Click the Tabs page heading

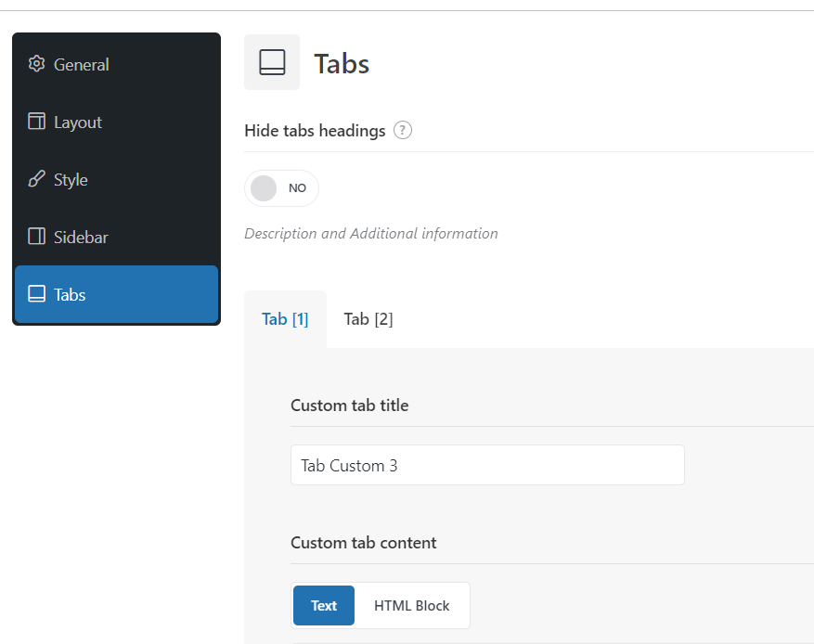pos(342,64)
